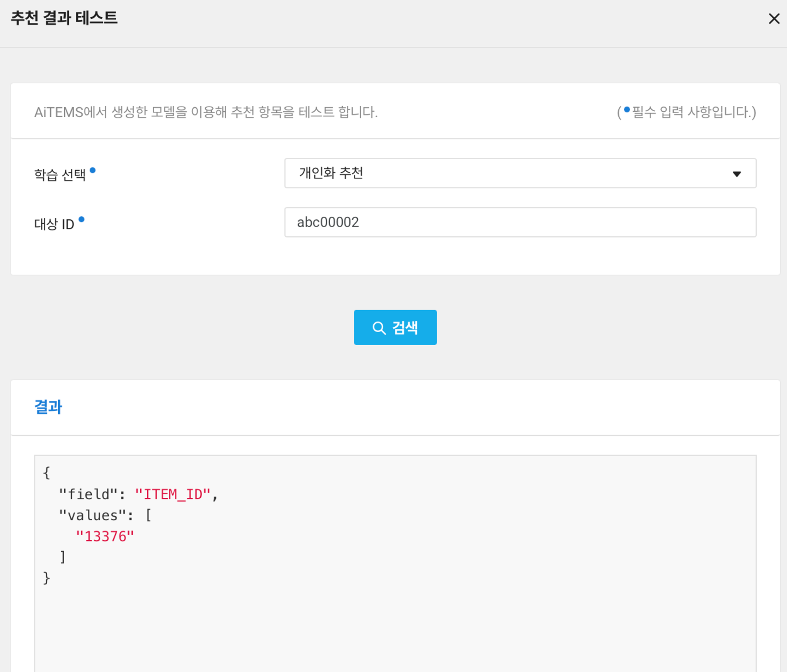Screen dimensions: 787x672
Task: Click the dropdown arrow for 학습 선택
Action: 737,174
